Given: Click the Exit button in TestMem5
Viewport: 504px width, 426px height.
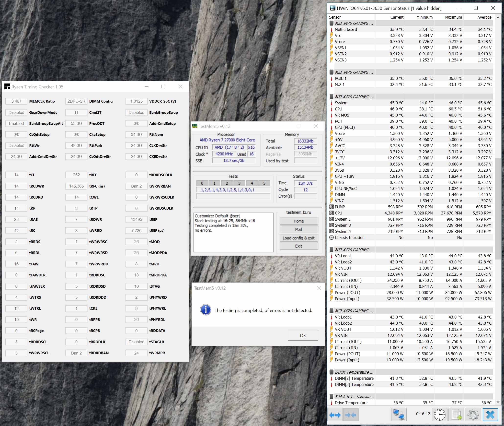Looking at the screenshot, I should point(298,246).
